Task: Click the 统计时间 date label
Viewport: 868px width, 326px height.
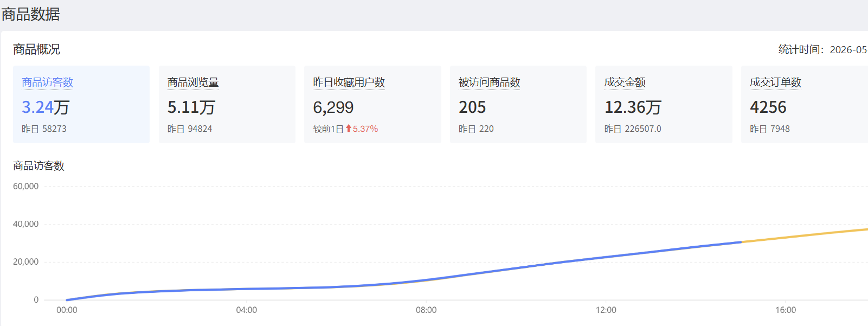Action: [823, 49]
